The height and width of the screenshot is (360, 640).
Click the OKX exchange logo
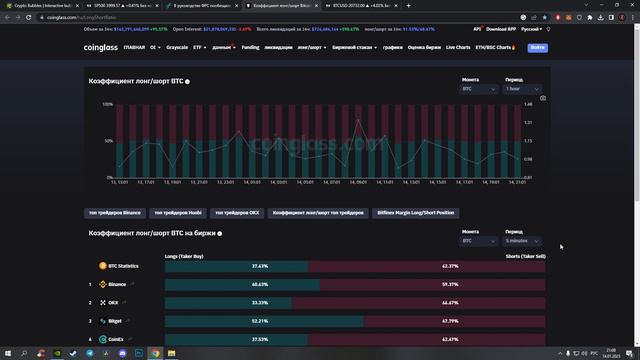point(103,302)
